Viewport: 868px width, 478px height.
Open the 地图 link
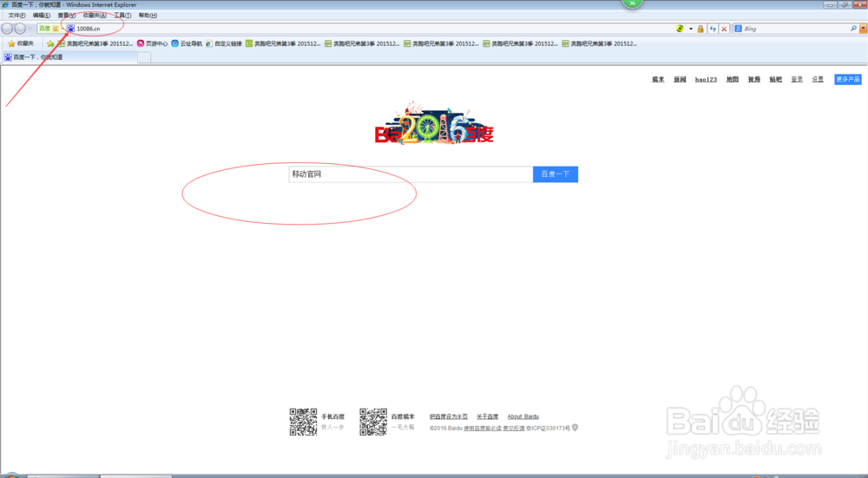pyautogui.click(x=733, y=80)
